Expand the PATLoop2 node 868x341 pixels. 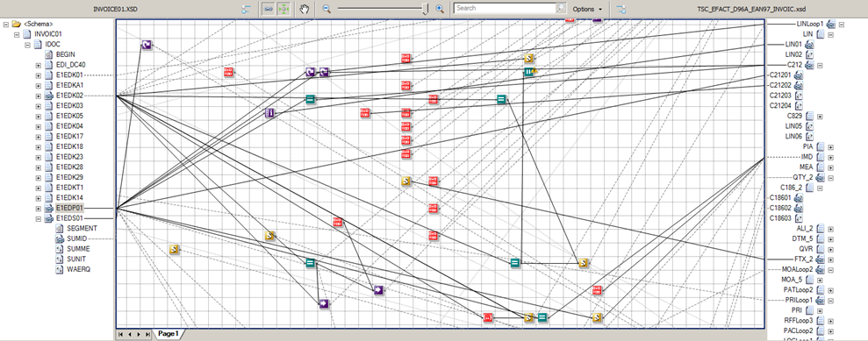coord(830,290)
